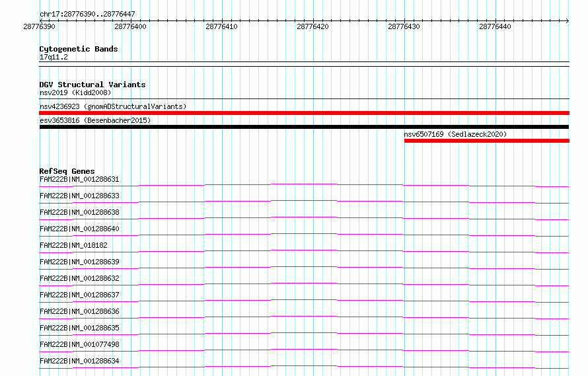Image resolution: width=588 pixels, height=376 pixels.
Task: Open nsv6507169 (Sedlazeck2020) label
Action: coord(455,134)
